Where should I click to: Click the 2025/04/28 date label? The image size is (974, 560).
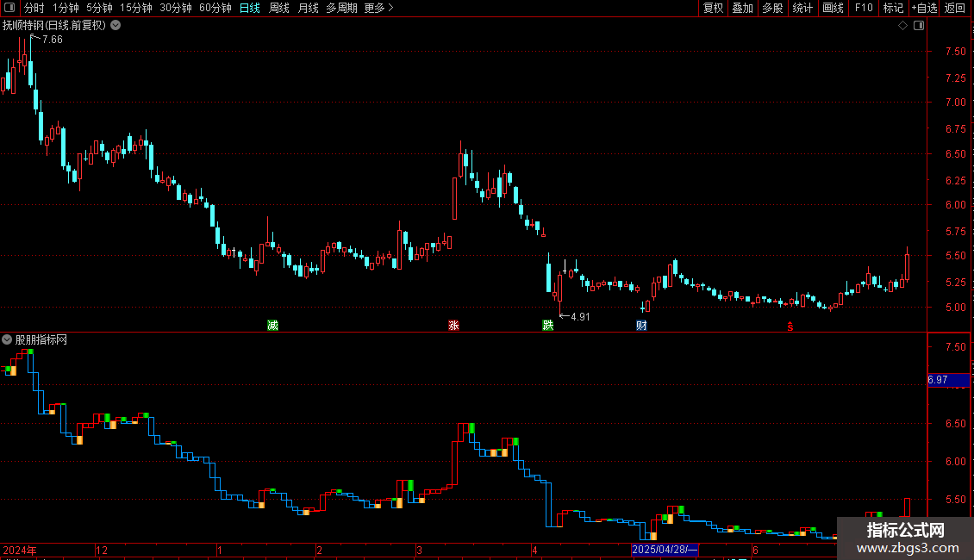664,550
